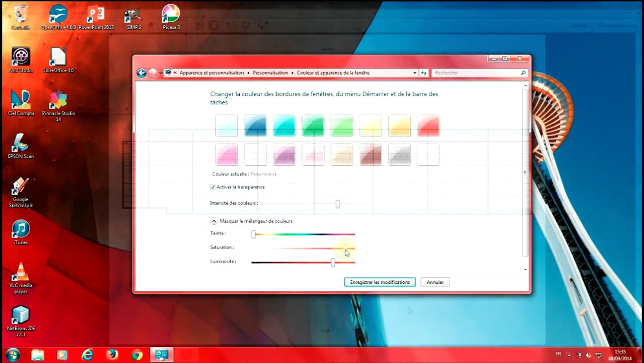Click the Annuler button
Image resolution: width=644 pixels, height=363 pixels.
tap(435, 282)
